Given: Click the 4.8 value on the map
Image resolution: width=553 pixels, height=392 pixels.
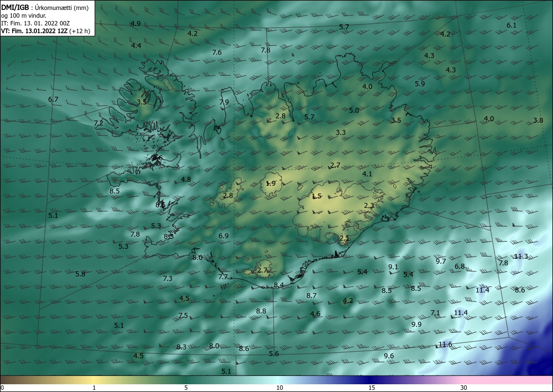Looking at the screenshot, I should tap(186, 180).
